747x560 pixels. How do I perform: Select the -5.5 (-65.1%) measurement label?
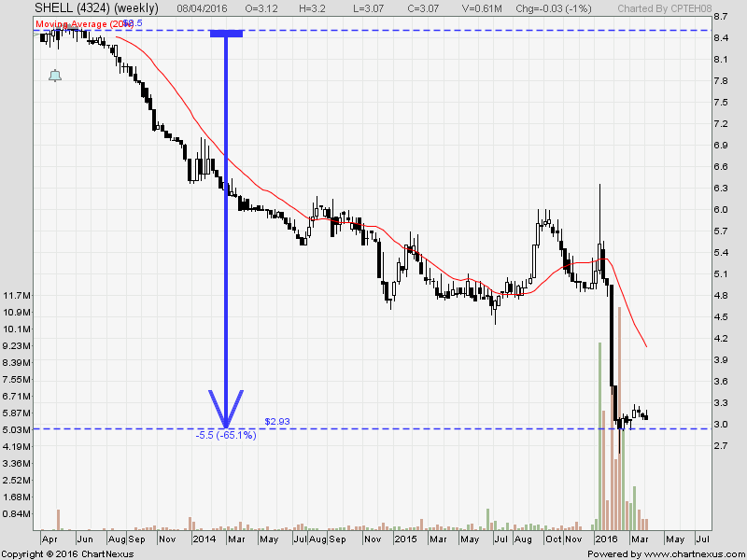click(x=226, y=435)
